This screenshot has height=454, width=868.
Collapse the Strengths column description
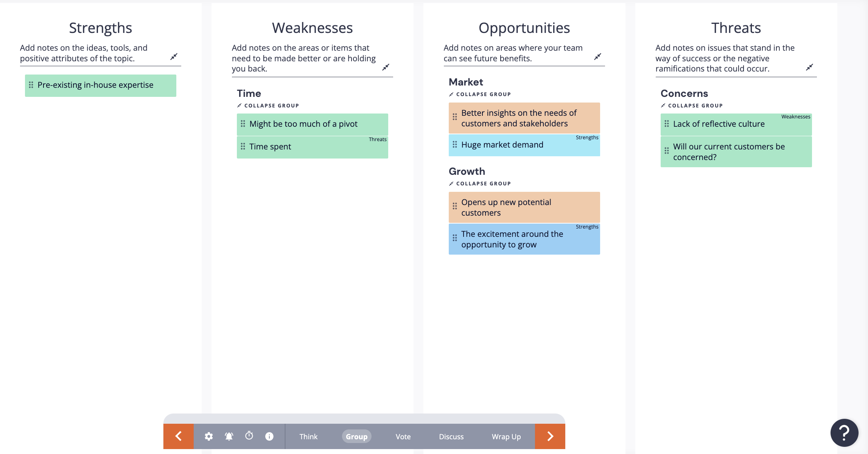click(174, 57)
